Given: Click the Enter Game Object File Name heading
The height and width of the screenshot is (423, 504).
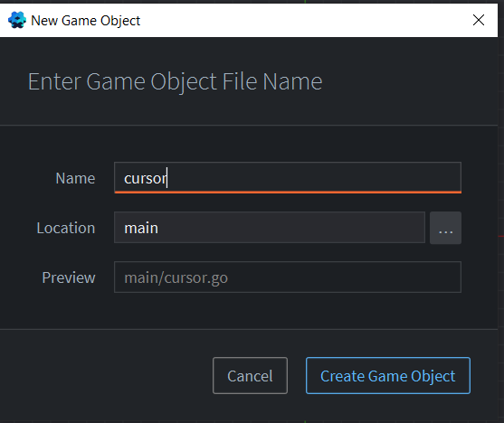Looking at the screenshot, I should (176, 81).
